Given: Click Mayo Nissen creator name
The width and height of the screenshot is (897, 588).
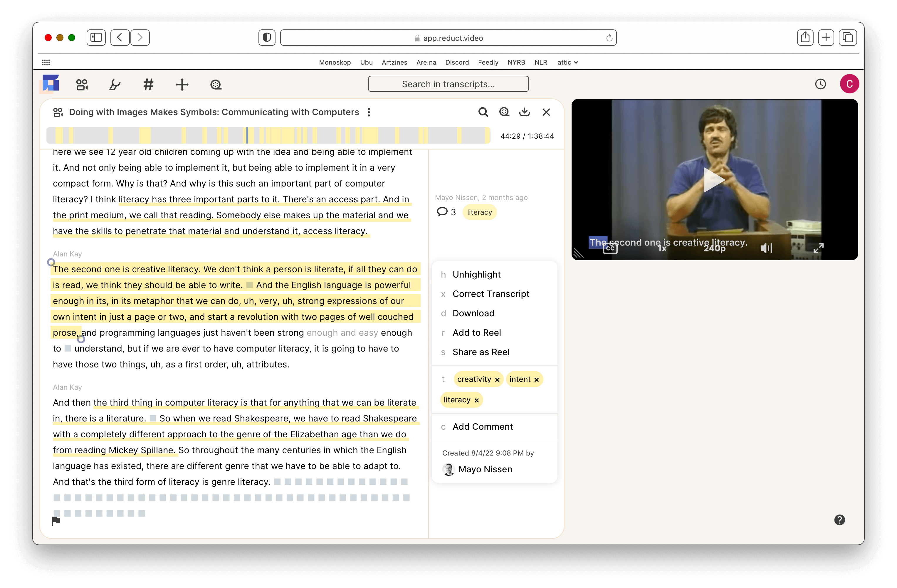Looking at the screenshot, I should pyautogui.click(x=485, y=469).
